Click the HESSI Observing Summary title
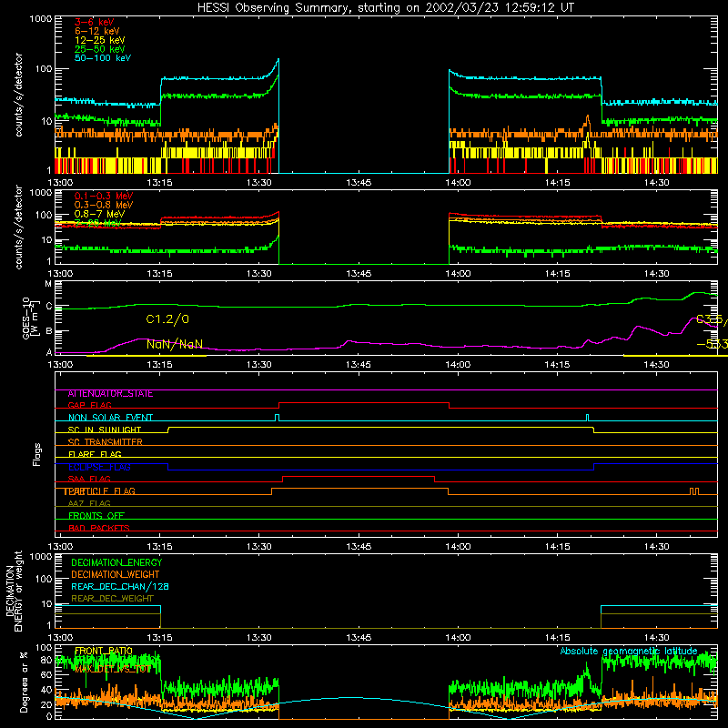Screen dimensions: 728x728 pos(385,8)
